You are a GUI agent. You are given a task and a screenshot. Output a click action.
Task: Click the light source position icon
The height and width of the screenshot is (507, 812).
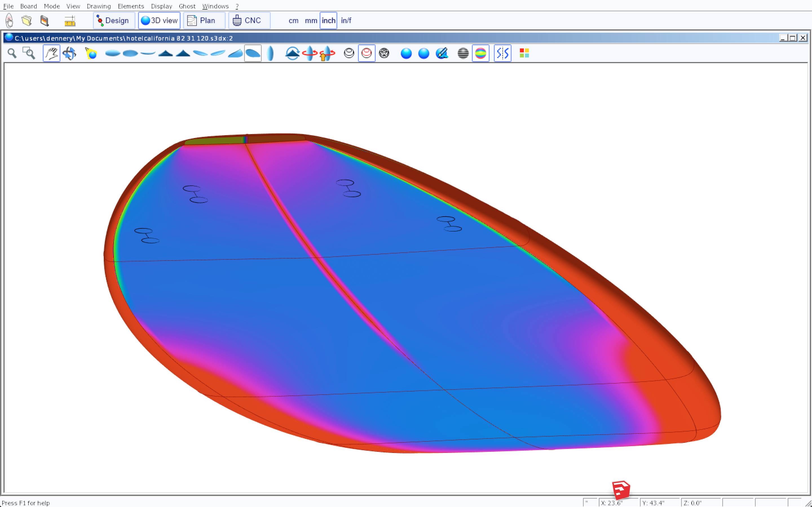point(91,53)
